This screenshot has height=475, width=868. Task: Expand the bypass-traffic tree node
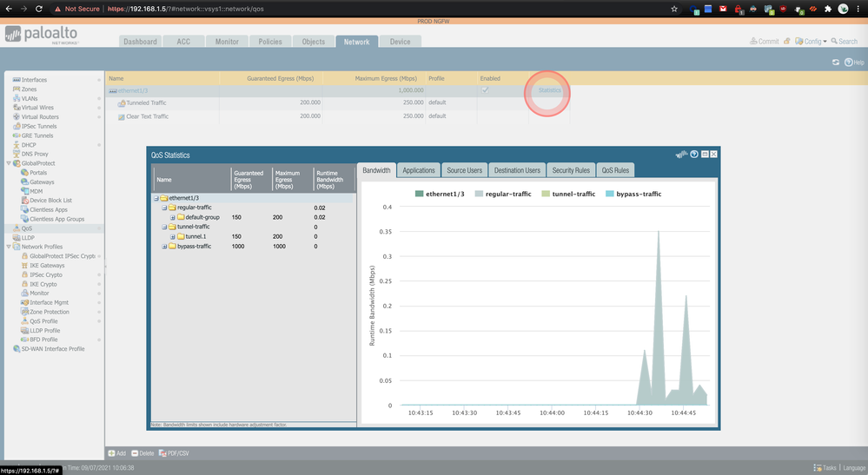click(164, 247)
